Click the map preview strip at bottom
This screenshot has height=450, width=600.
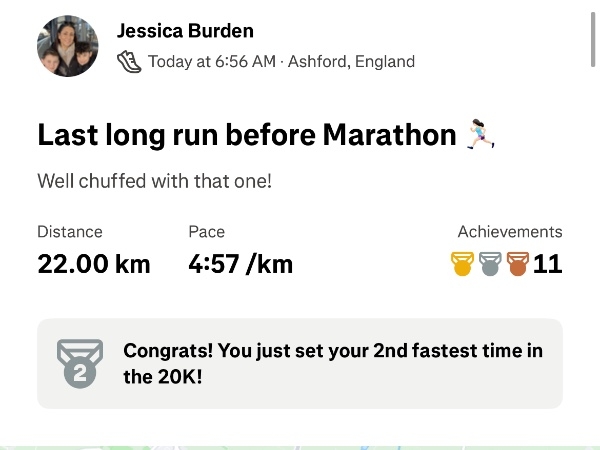click(x=300, y=447)
